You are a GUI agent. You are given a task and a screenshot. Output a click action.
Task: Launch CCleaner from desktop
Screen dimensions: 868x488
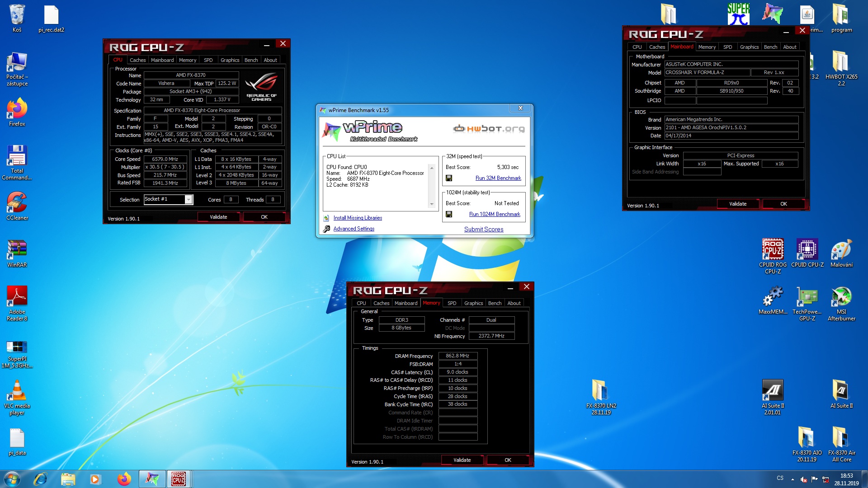tap(17, 207)
